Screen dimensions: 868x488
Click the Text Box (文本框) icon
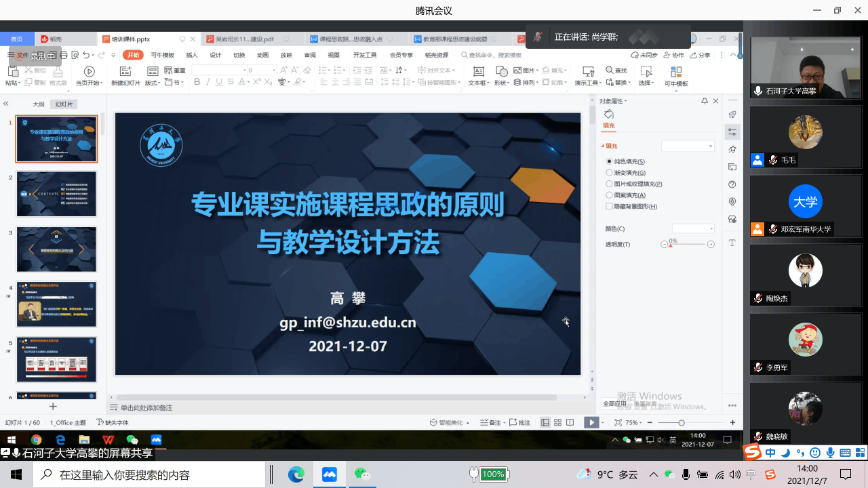(478, 72)
